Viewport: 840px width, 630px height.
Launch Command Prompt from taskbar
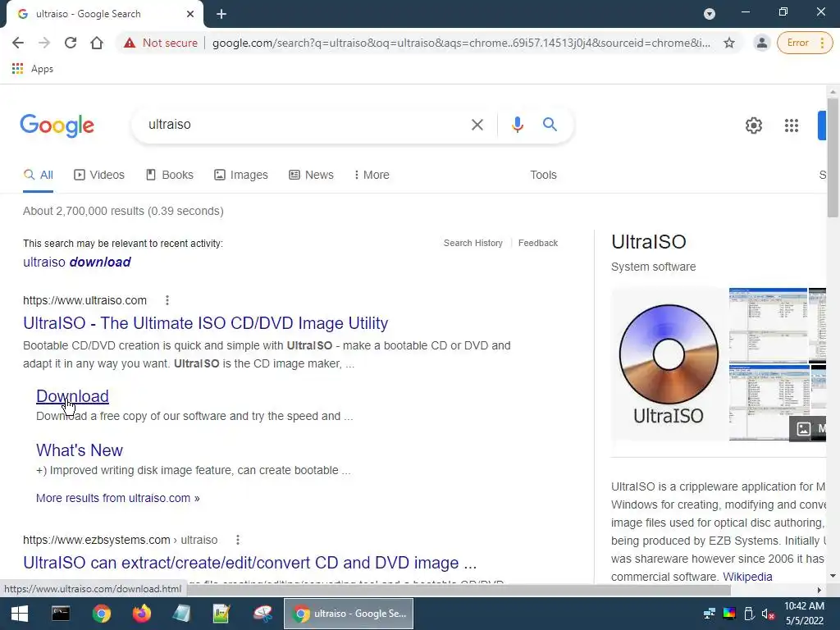pyautogui.click(x=61, y=614)
